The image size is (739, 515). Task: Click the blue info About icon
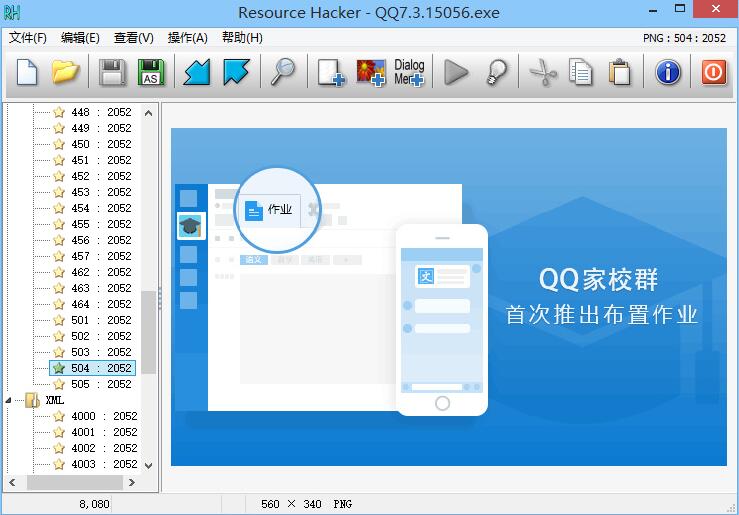[x=667, y=72]
